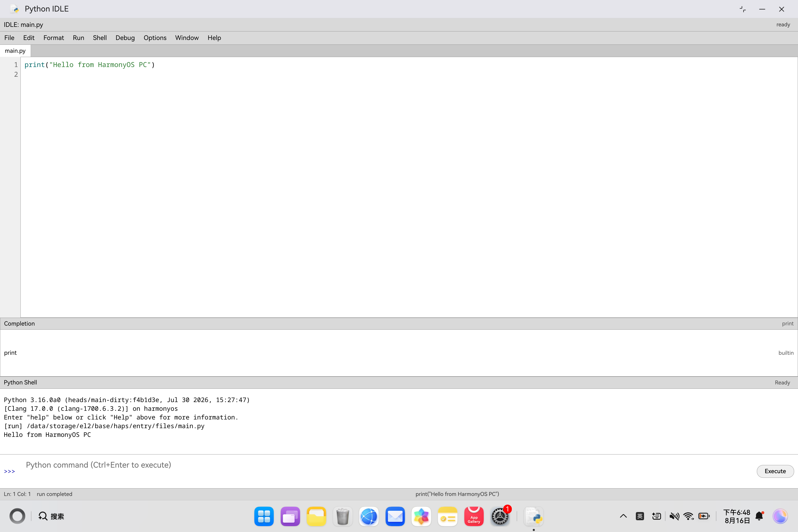Image resolution: width=798 pixels, height=532 pixels.
Task: Click the 'Hello from HarmonyOS PC' shell output
Action: pos(48,435)
